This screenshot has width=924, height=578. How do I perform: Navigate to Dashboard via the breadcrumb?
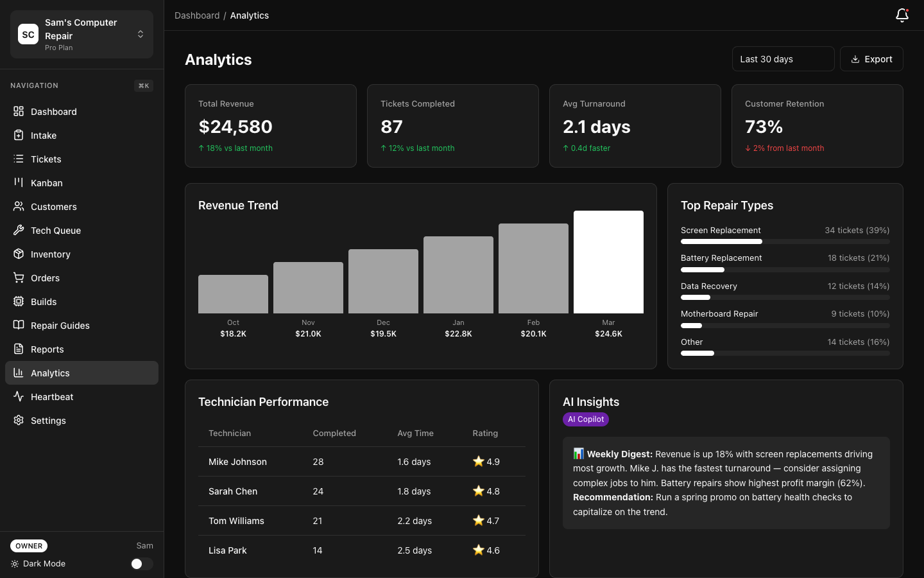pos(197,15)
